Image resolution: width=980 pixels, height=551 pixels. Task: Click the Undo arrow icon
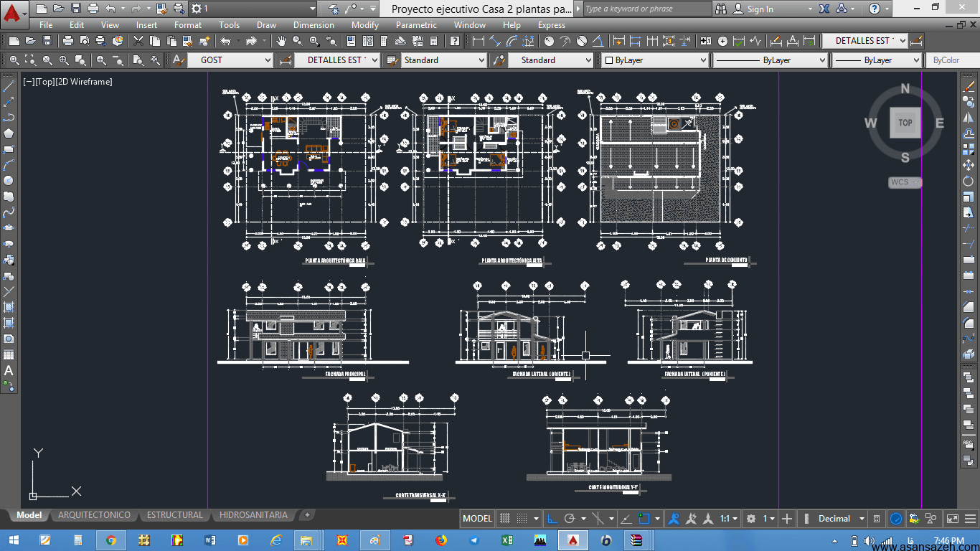point(226,41)
